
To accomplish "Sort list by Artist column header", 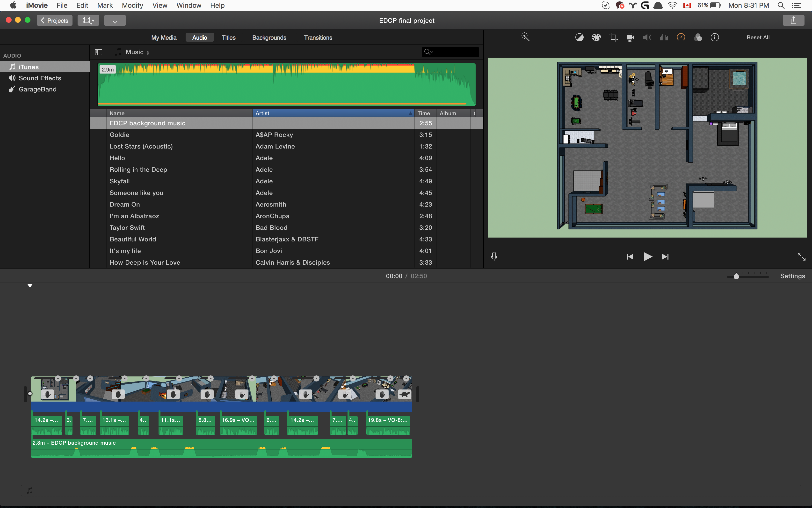I will click(333, 113).
